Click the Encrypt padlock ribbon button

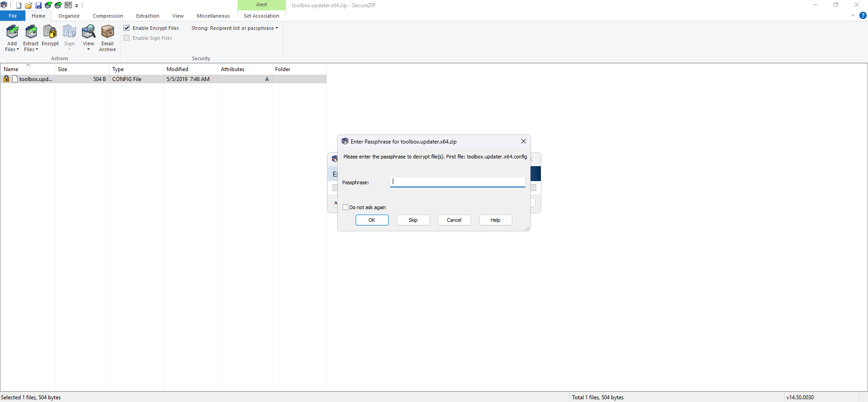(50, 36)
